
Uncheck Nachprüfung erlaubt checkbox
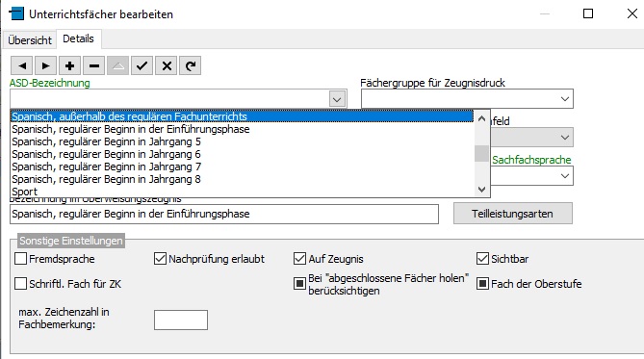(160, 258)
